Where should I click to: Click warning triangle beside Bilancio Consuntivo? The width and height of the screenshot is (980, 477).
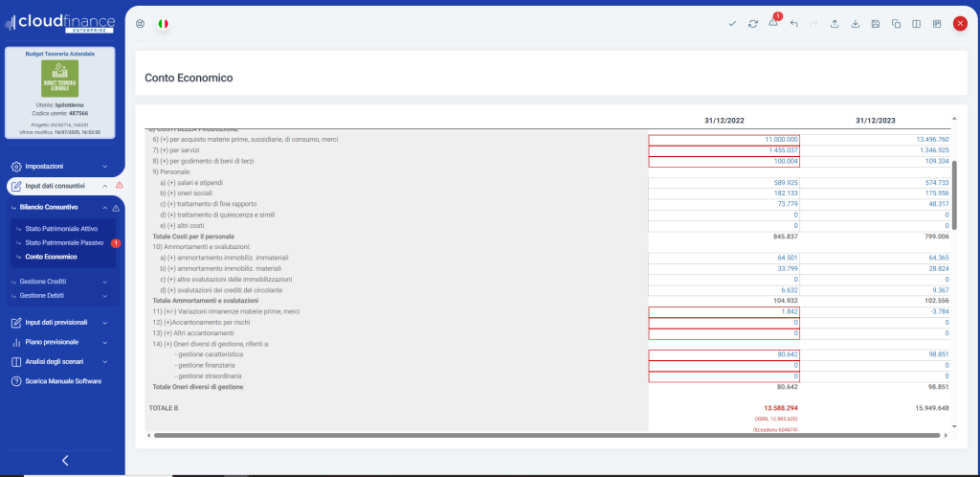(x=116, y=208)
